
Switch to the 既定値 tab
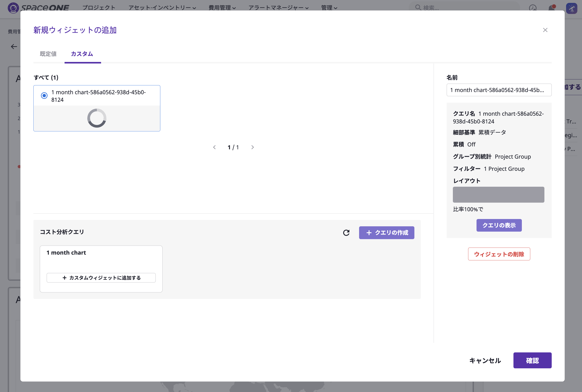pos(48,54)
